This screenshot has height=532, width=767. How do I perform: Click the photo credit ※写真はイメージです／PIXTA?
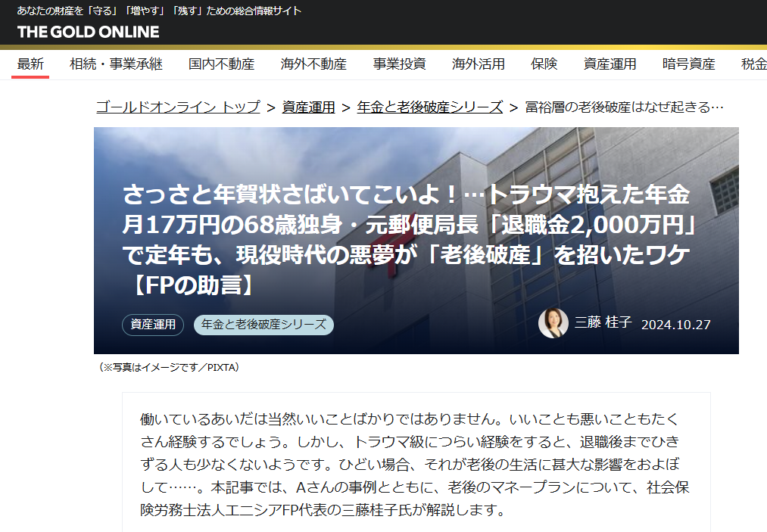169,367
